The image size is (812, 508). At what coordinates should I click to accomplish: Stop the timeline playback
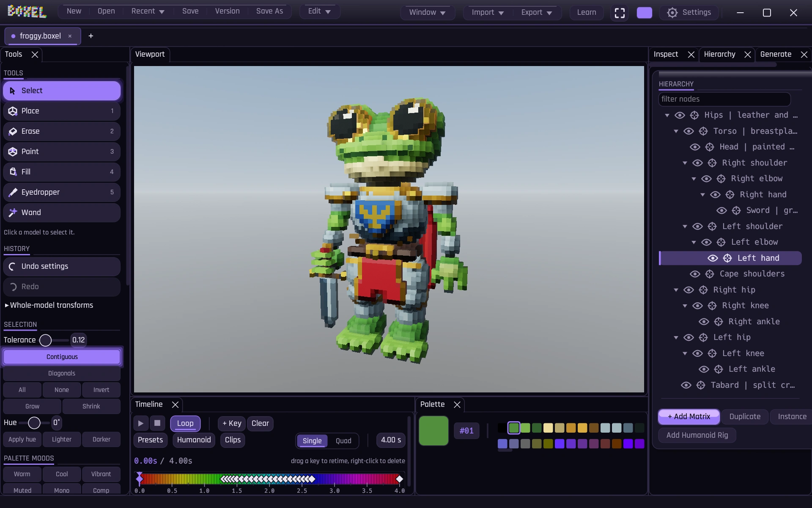point(157,423)
